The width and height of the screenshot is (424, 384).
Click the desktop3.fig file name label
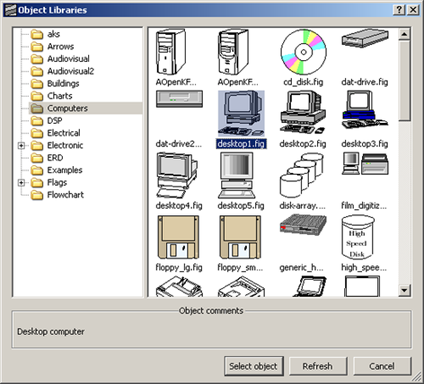(x=365, y=144)
